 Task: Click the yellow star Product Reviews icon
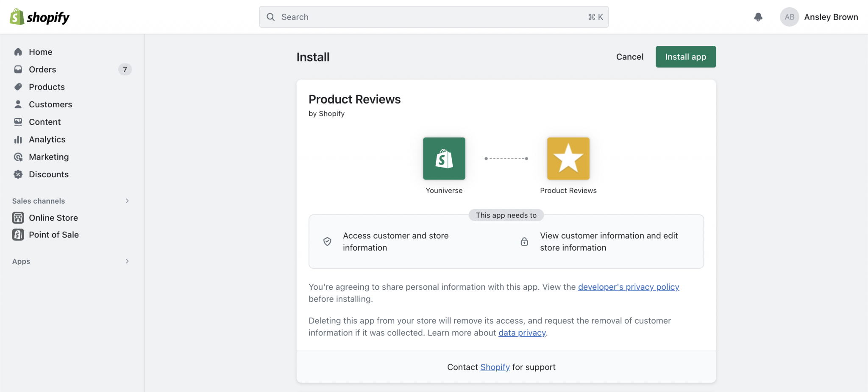568,159
